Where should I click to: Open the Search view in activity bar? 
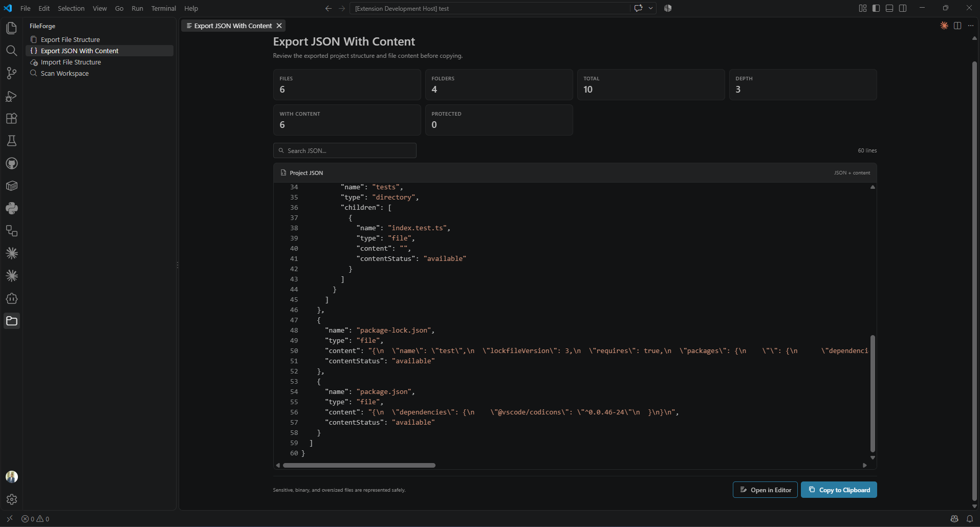click(x=11, y=51)
